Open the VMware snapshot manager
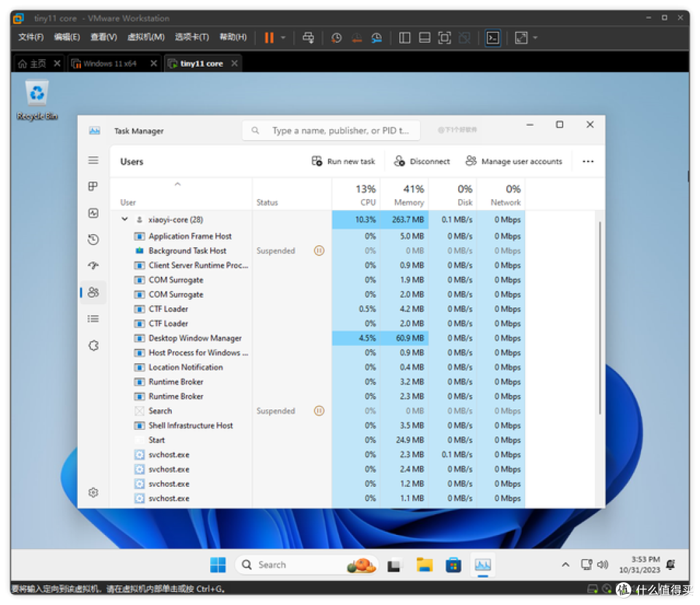700x605 pixels. point(377,38)
